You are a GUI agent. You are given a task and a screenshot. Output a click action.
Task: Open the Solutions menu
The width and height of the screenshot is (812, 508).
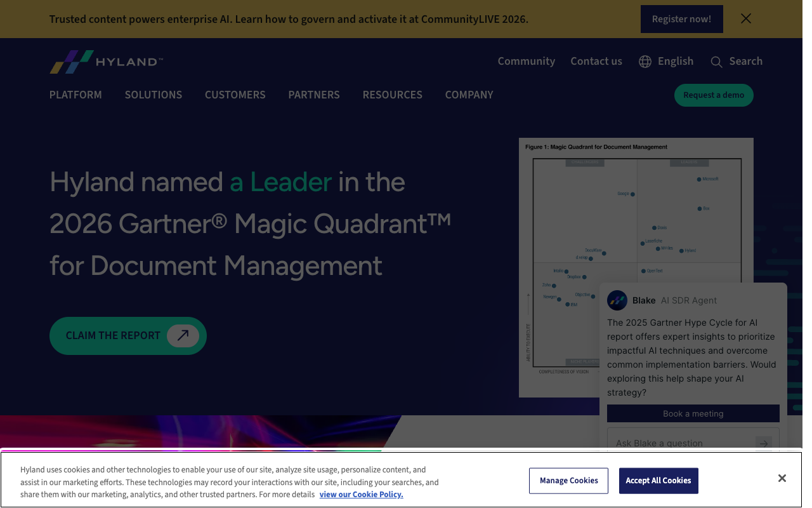[154, 95]
